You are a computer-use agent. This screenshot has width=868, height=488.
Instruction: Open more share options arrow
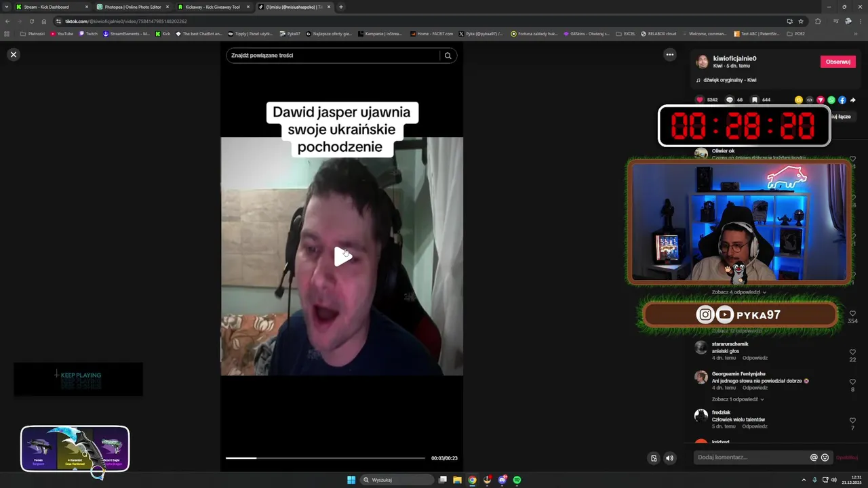click(x=853, y=100)
